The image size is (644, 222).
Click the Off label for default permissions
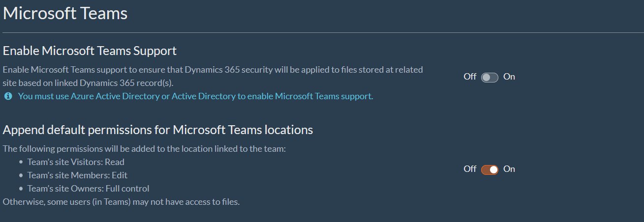point(470,169)
